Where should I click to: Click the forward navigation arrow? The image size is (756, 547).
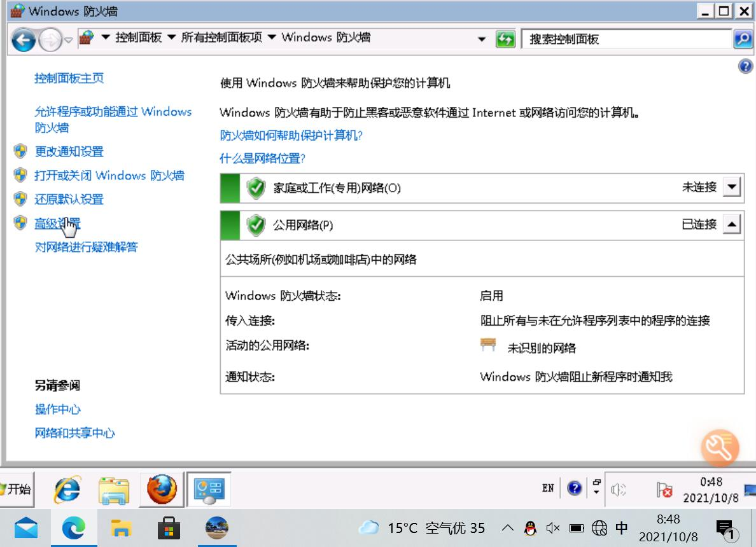tap(50, 39)
